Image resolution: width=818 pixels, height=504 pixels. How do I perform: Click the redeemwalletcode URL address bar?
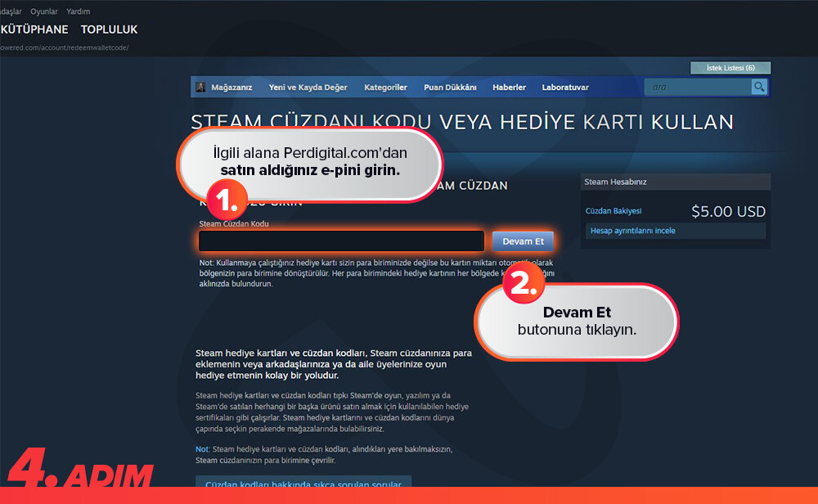[65, 47]
